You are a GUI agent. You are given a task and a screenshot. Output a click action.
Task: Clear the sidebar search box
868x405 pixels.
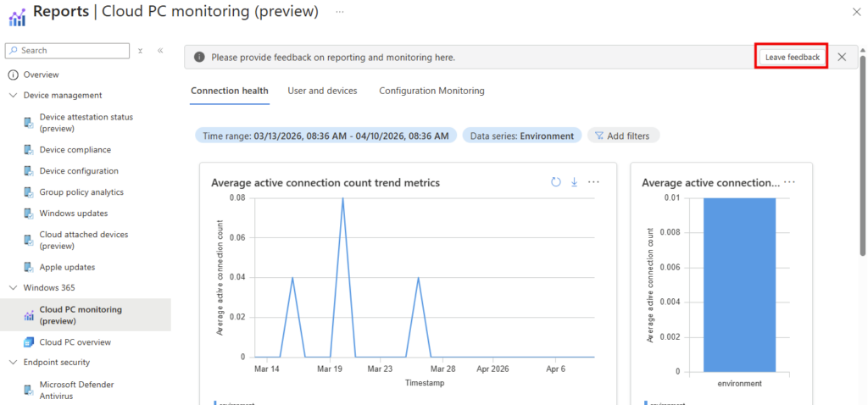(141, 51)
